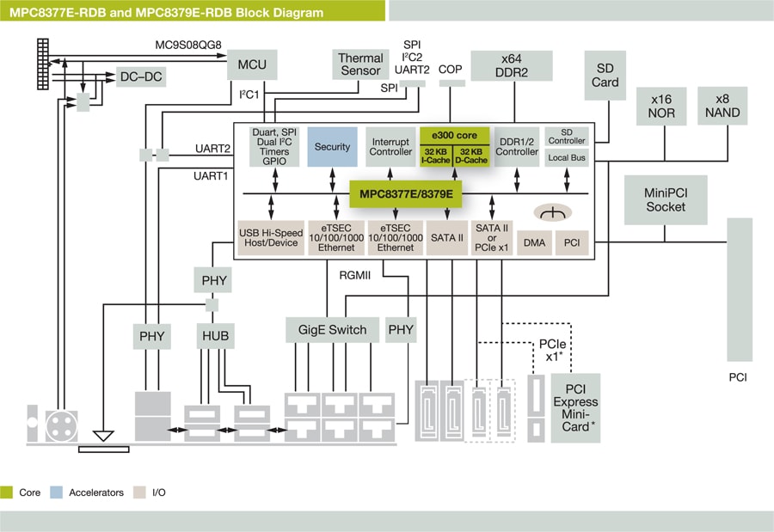Click the Thermal Sensor block

pos(360,64)
